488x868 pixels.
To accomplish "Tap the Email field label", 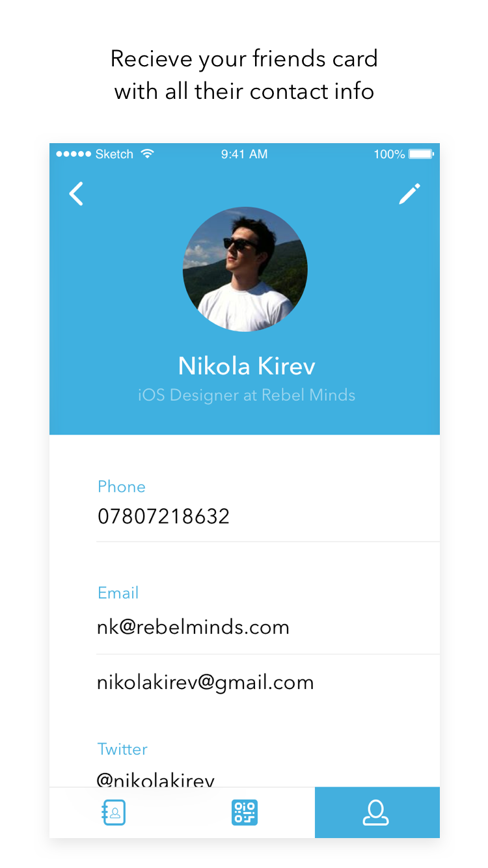I will 118,593.
